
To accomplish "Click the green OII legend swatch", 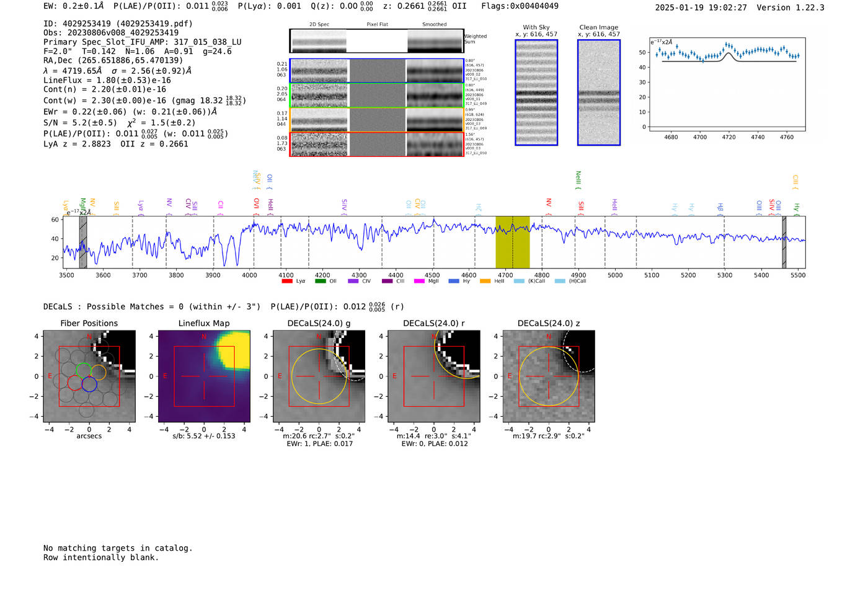I will (320, 281).
